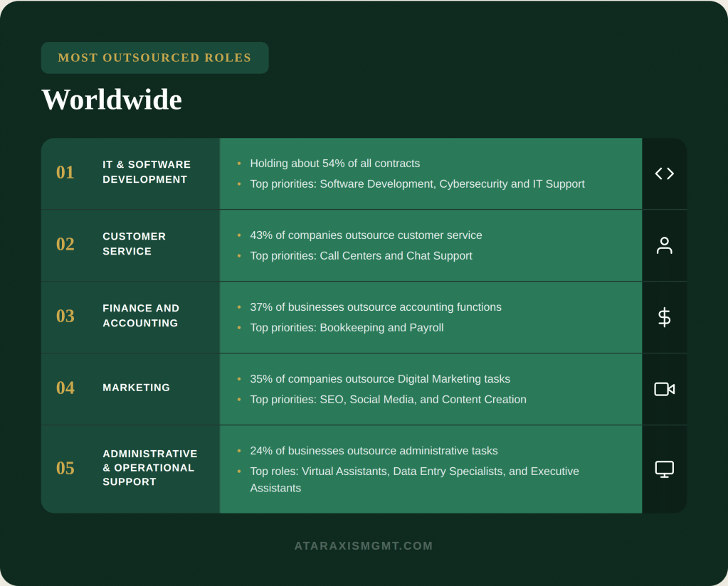Select the Administrative & Operational Support title
This screenshot has width=728, height=586.
[149, 468]
